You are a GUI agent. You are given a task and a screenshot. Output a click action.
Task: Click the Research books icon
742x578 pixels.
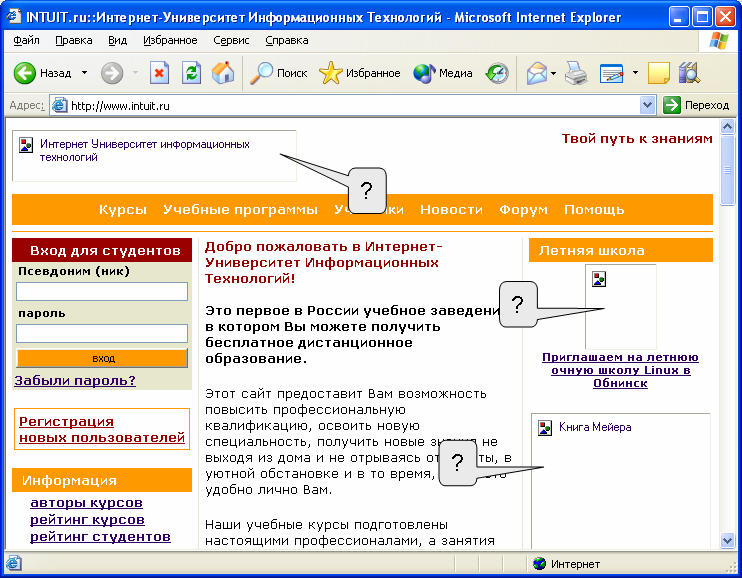(x=689, y=73)
